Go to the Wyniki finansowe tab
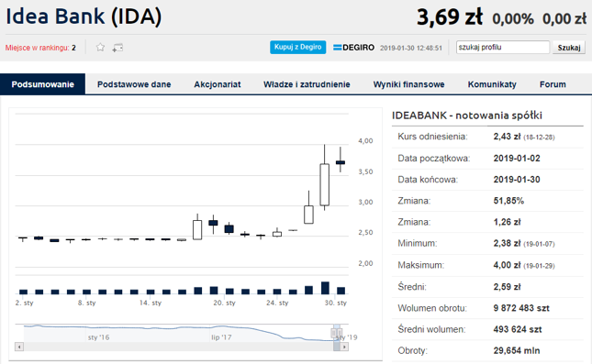 pos(408,84)
